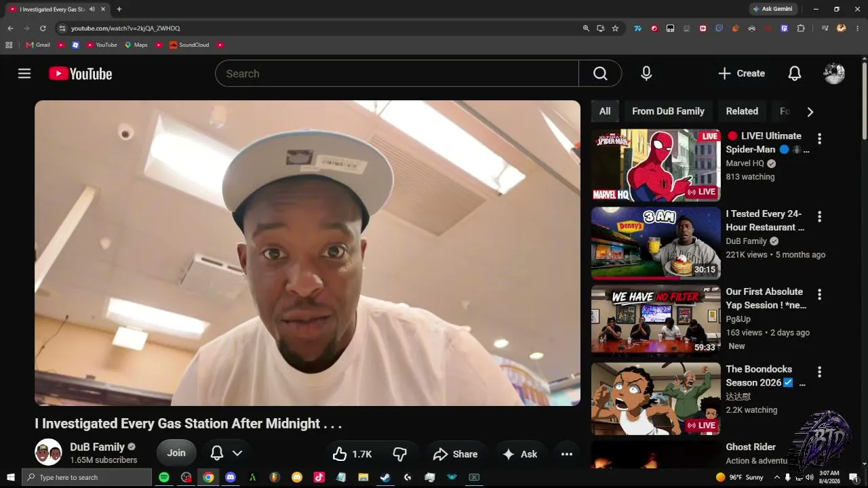Viewport: 868px width, 488px height.
Task: Open Chrome profile avatar menu
Action: point(842,28)
